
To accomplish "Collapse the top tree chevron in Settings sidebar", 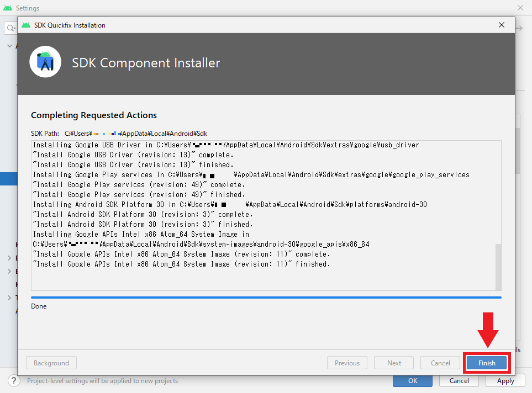I will click(x=9, y=46).
